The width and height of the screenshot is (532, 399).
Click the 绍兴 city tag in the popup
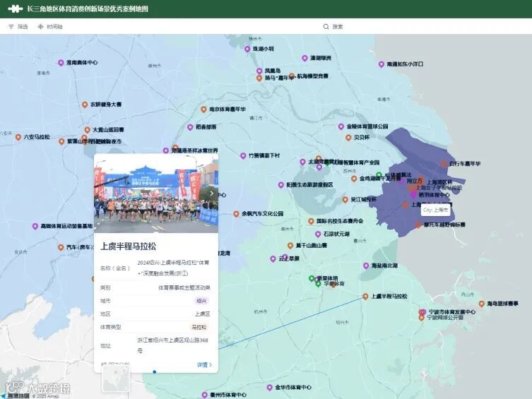click(x=201, y=301)
